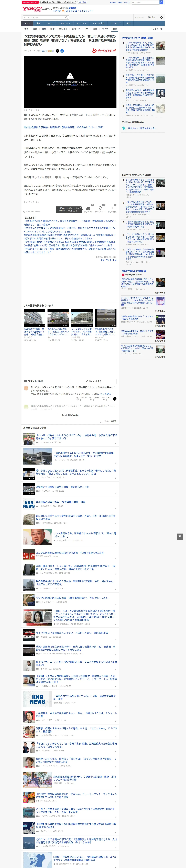The width and height of the screenshot is (186, 868).
Task: Open the ランキング navigation tab
Action: click(x=115, y=24)
